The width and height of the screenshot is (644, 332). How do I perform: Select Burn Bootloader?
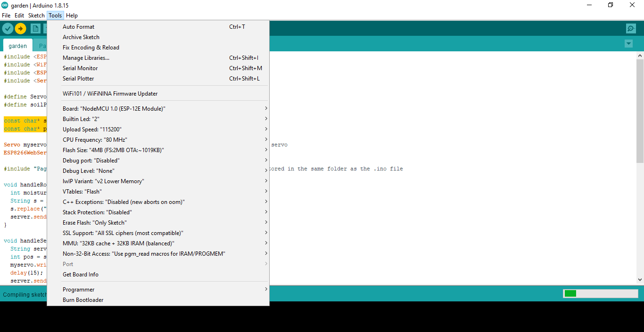pos(83,300)
